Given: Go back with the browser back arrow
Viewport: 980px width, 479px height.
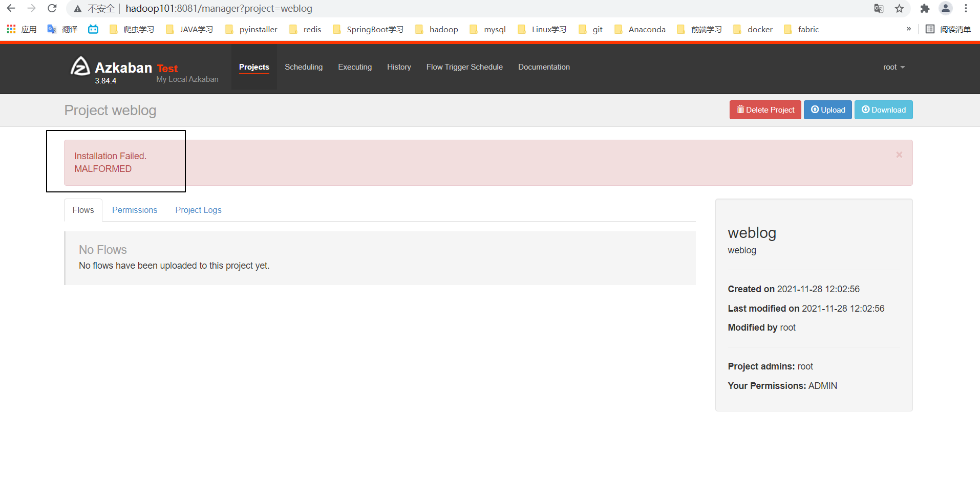Looking at the screenshot, I should (11, 8).
